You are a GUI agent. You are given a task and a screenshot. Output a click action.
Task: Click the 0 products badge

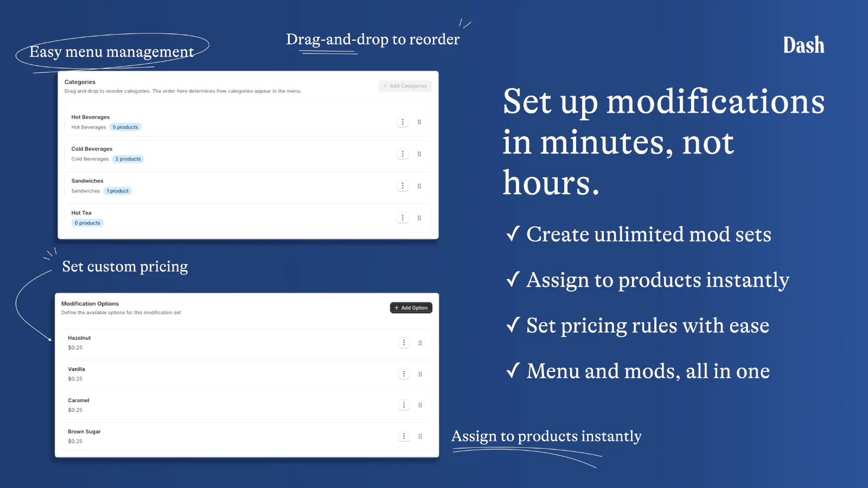(87, 223)
